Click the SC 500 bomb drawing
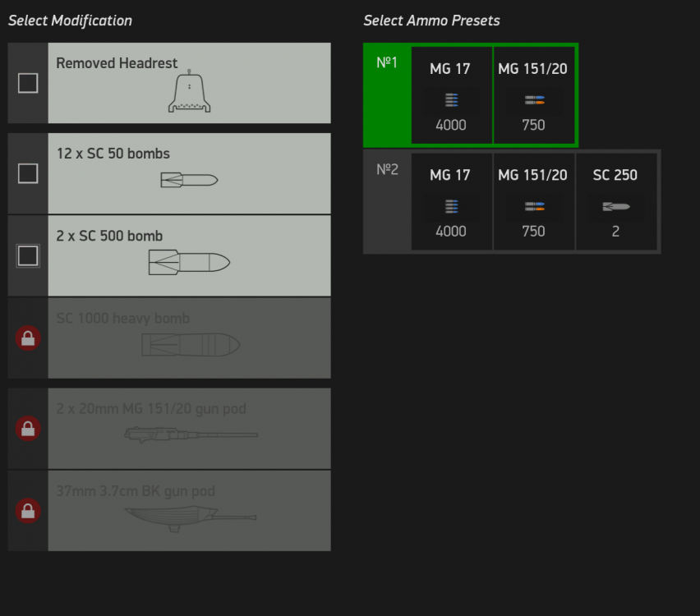 coord(189,263)
